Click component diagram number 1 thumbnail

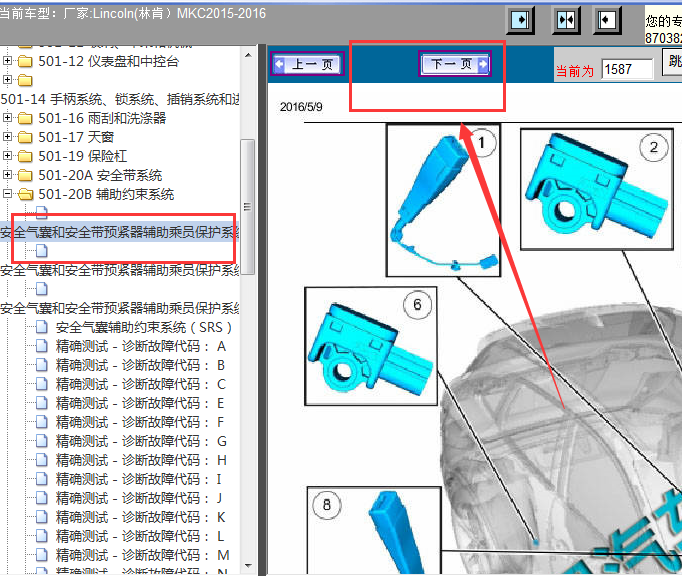pos(443,200)
